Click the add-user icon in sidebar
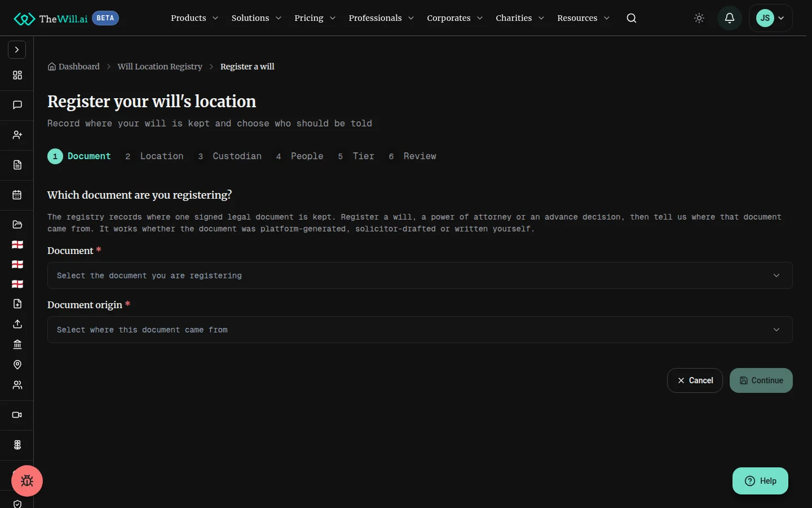This screenshot has width=812, height=508. pyautogui.click(x=17, y=135)
